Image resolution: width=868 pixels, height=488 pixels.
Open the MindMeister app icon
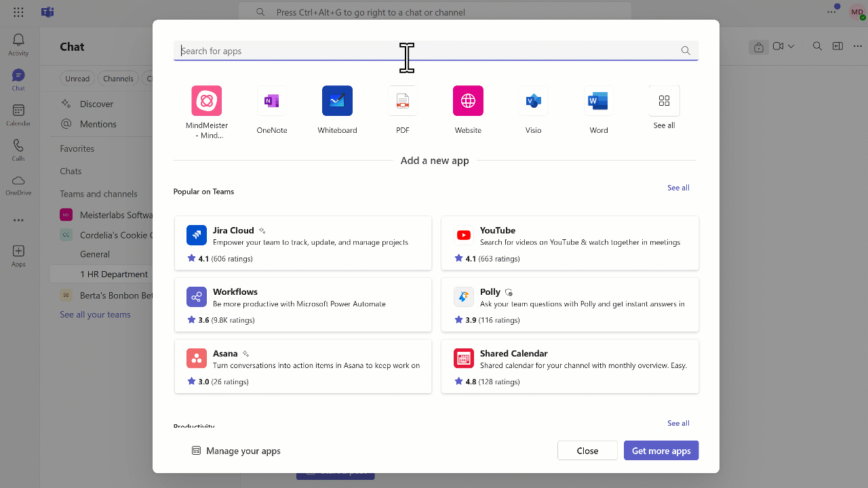pos(207,101)
